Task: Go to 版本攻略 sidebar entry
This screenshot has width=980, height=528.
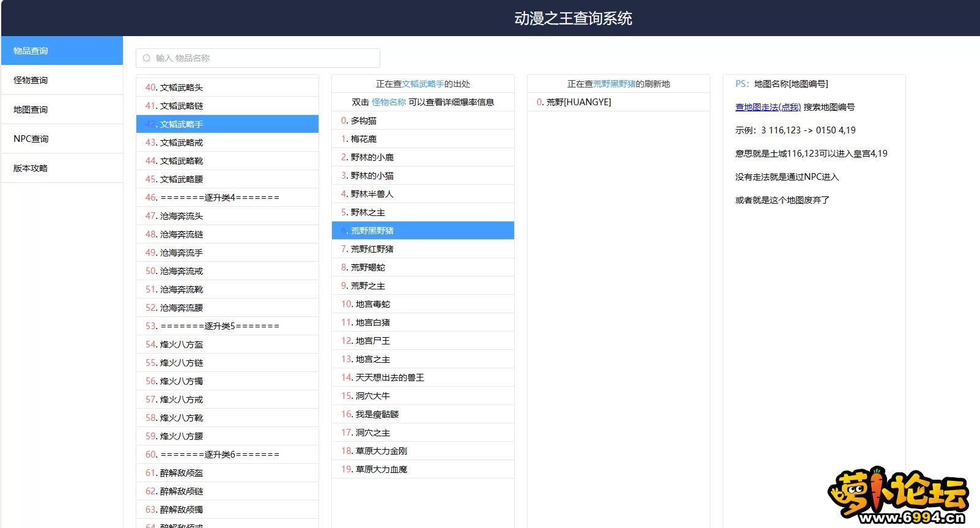Action: tap(62, 168)
